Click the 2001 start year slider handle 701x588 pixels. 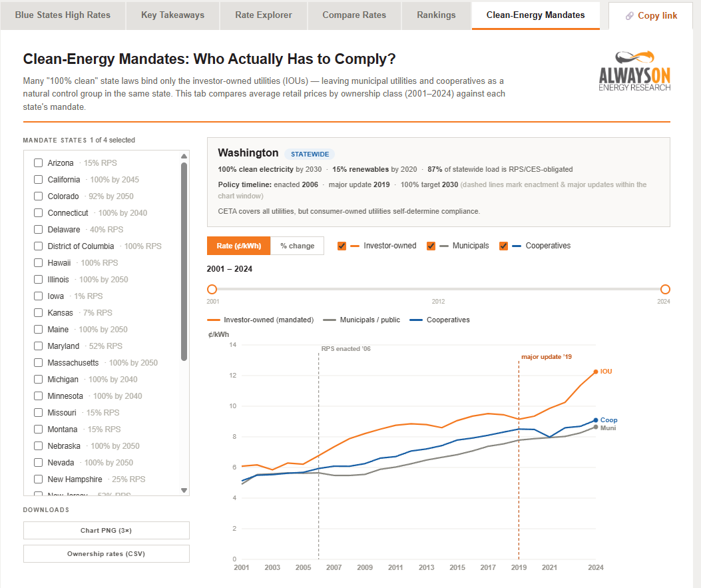click(x=212, y=289)
